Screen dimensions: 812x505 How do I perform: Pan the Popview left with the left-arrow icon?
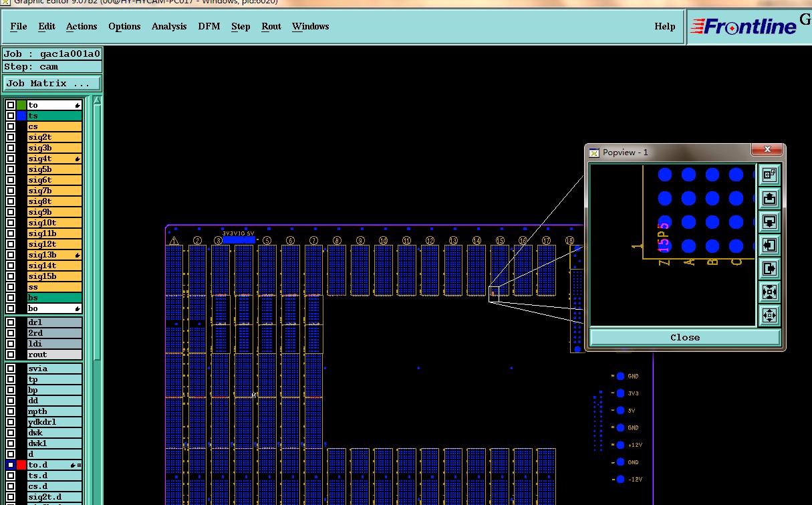(x=769, y=245)
